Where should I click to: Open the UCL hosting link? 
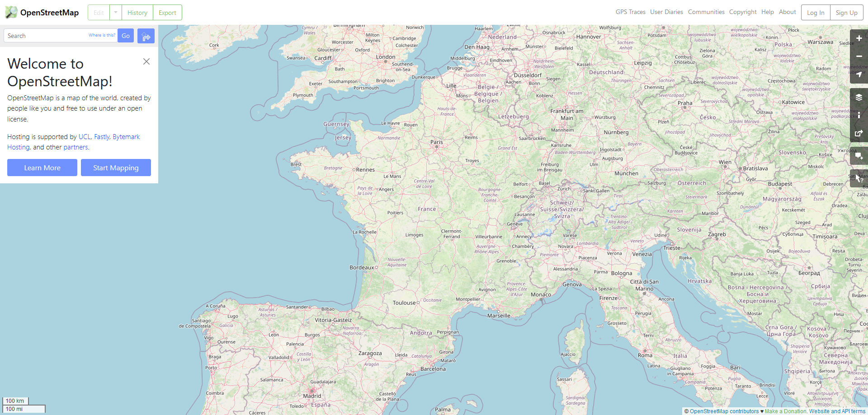[x=85, y=137]
